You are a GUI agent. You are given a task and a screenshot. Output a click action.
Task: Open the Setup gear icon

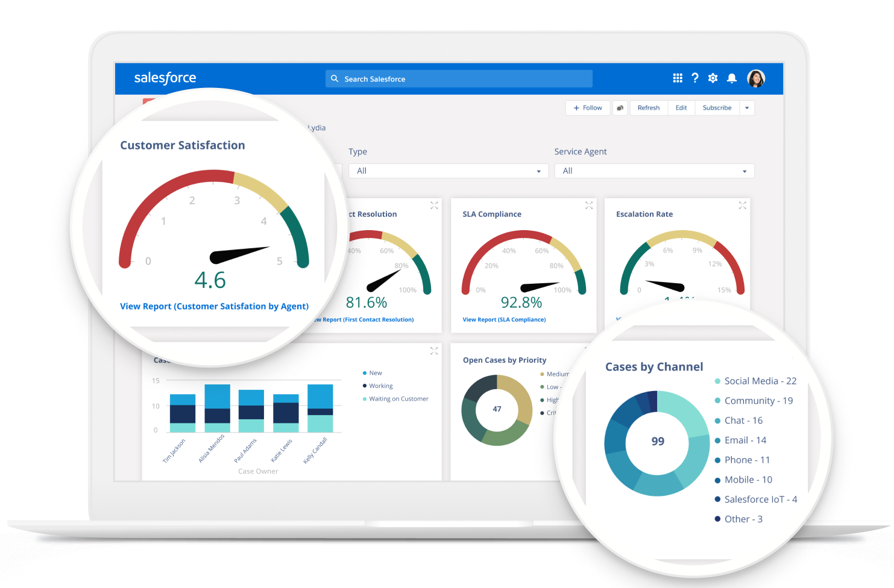[713, 78]
